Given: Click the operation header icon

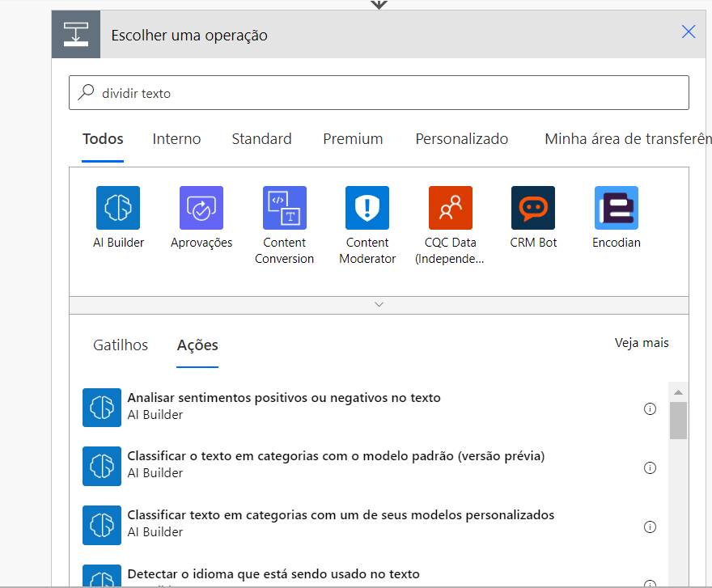Looking at the screenshot, I should [x=76, y=35].
